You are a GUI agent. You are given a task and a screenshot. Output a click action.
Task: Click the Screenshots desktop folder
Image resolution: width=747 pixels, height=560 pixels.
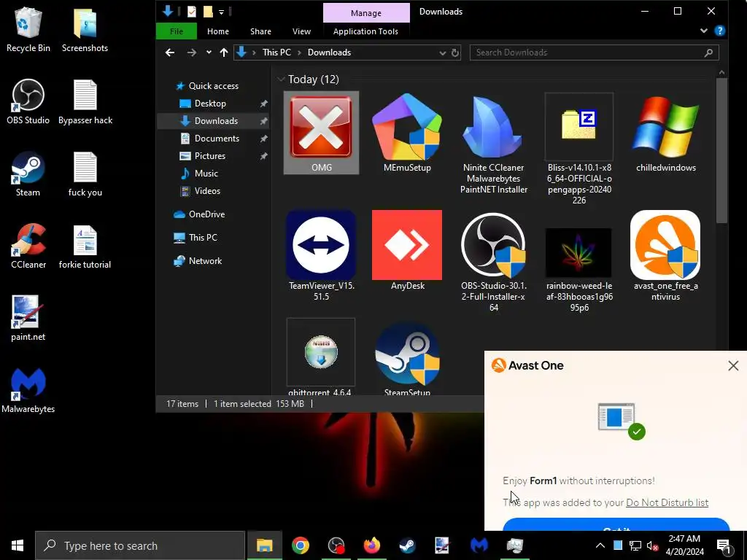coord(85,29)
